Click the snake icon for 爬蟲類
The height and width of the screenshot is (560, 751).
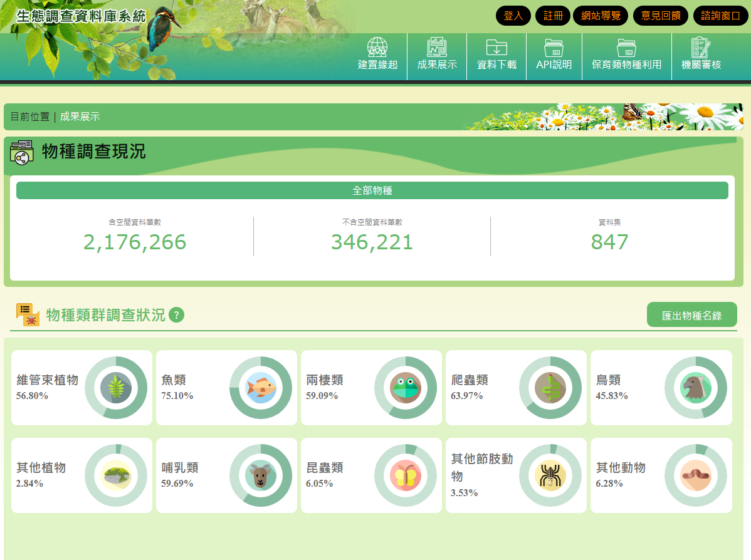[x=550, y=388]
